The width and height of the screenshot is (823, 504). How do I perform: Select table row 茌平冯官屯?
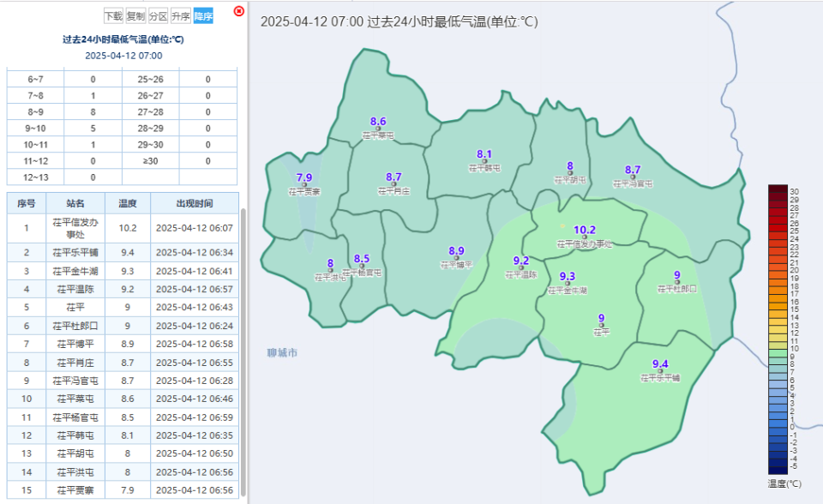point(123,381)
